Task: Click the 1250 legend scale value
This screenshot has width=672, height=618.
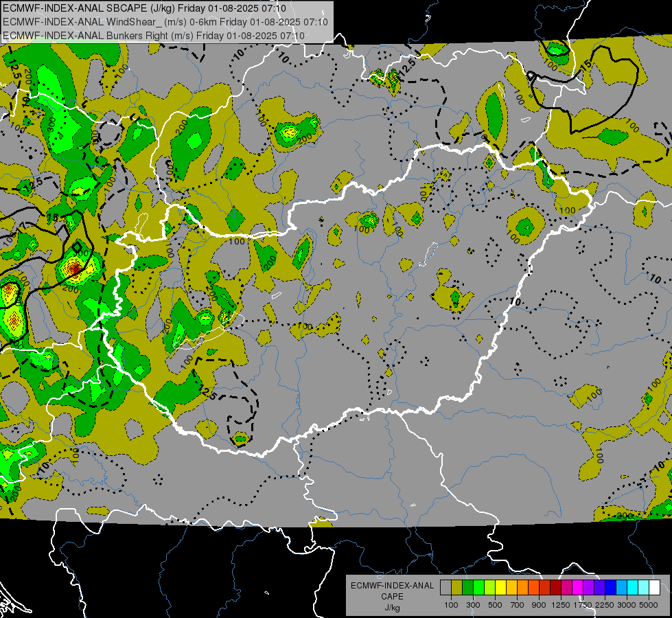Action: (561, 605)
